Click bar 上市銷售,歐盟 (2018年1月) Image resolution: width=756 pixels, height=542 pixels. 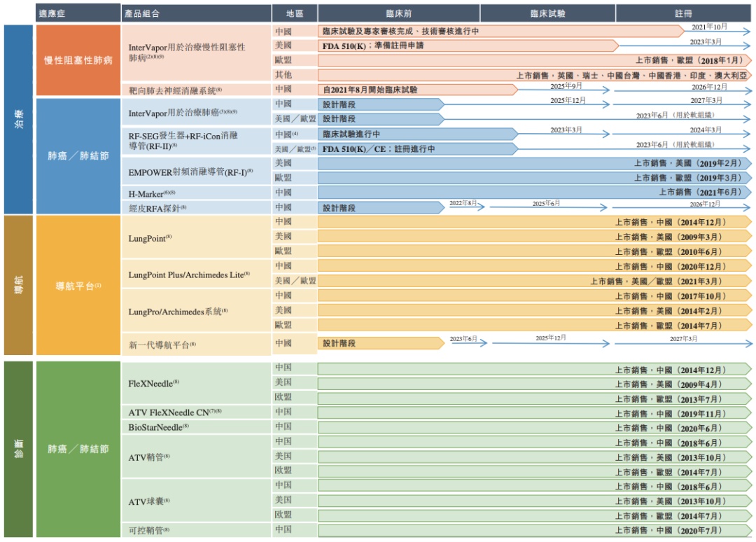click(x=535, y=60)
